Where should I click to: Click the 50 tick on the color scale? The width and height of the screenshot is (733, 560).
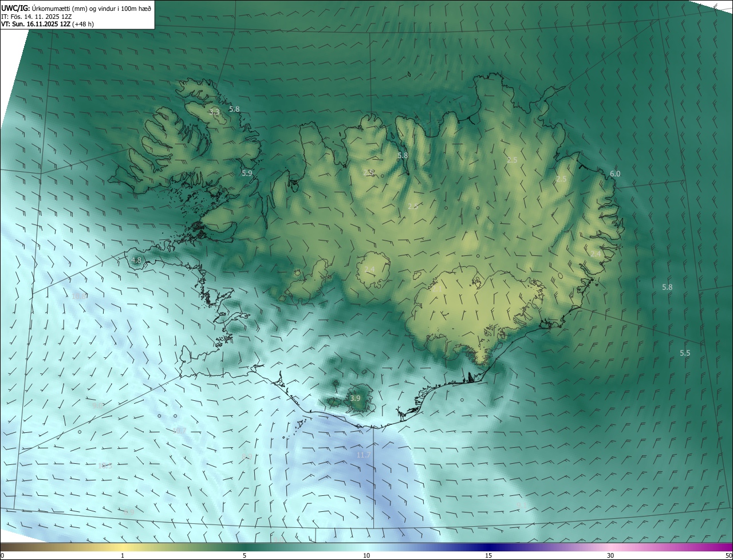point(728,555)
